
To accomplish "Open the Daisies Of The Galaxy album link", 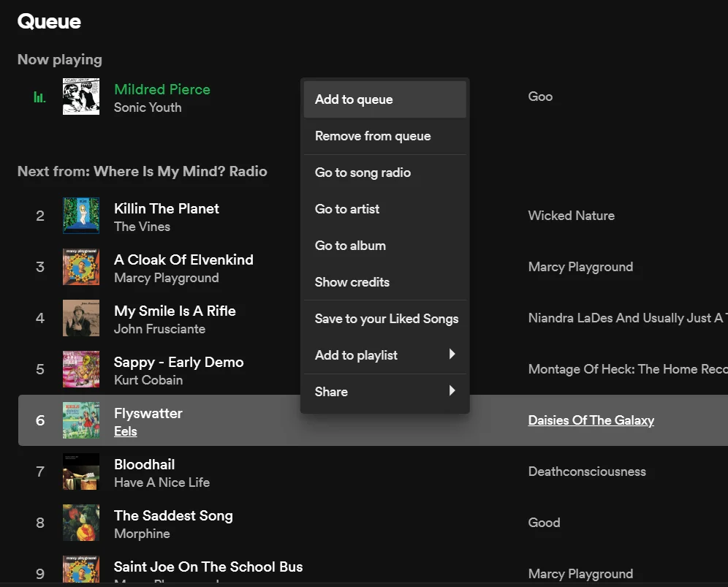I will point(591,420).
